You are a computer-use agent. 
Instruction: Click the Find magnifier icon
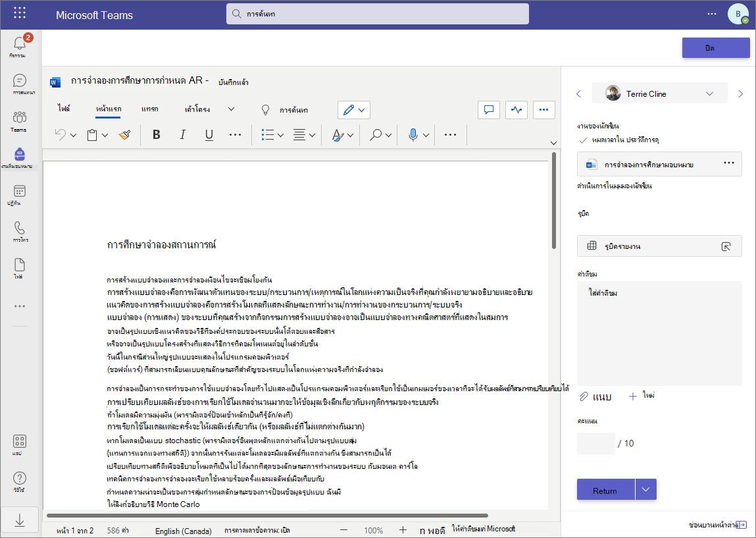[375, 134]
